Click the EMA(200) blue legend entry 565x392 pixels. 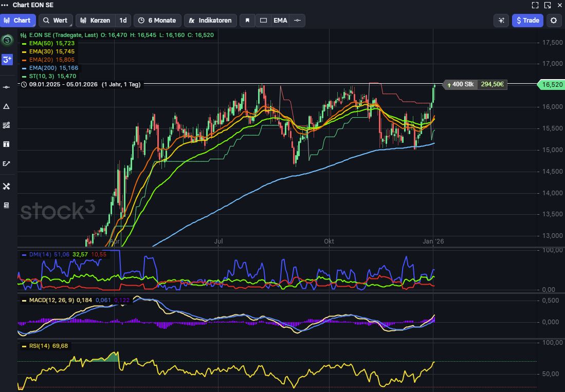click(x=50, y=68)
